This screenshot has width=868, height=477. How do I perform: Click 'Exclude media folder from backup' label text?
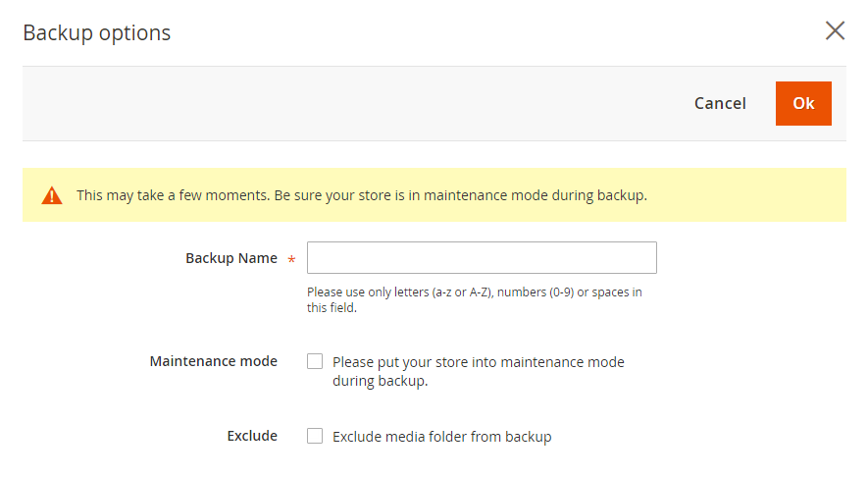[441, 437]
